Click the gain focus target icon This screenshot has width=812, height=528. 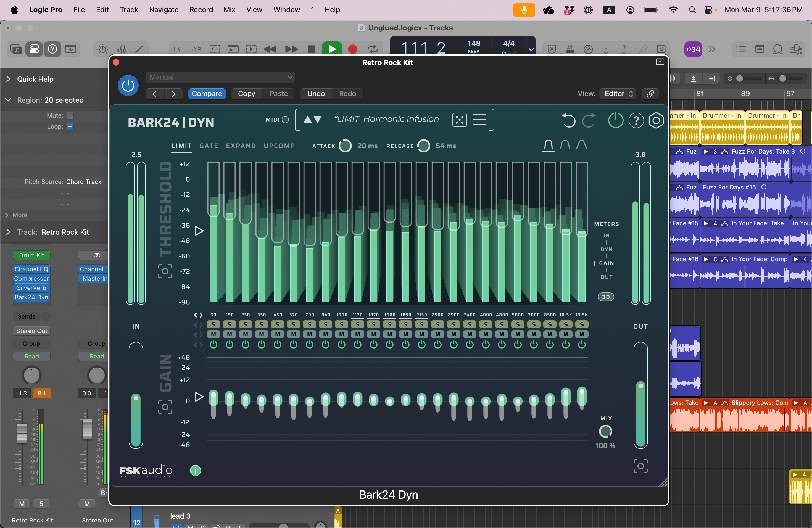(165, 407)
